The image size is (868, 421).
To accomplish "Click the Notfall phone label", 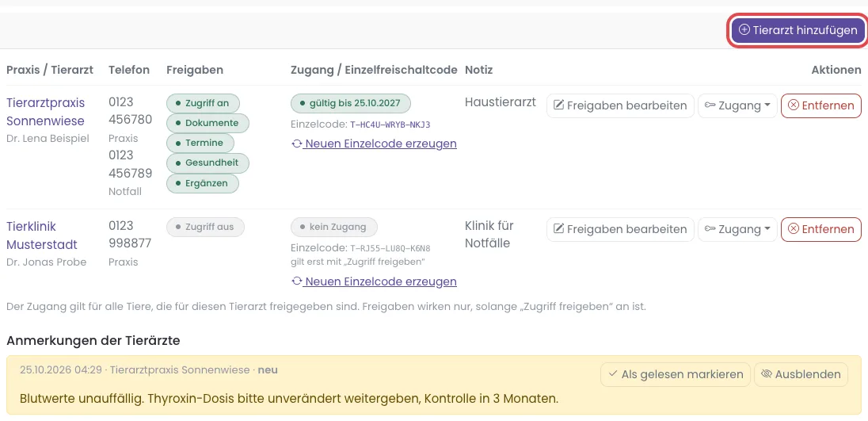I will tap(125, 192).
